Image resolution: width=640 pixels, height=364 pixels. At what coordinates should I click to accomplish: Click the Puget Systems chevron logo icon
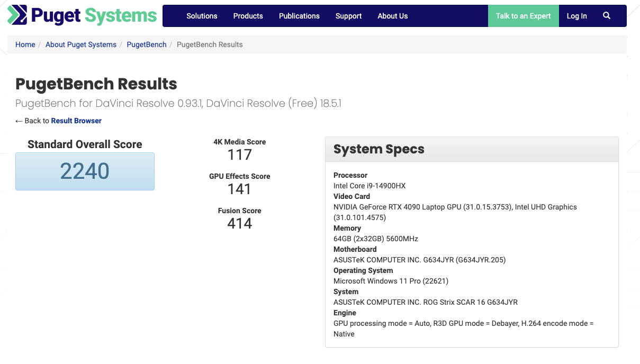click(x=17, y=15)
